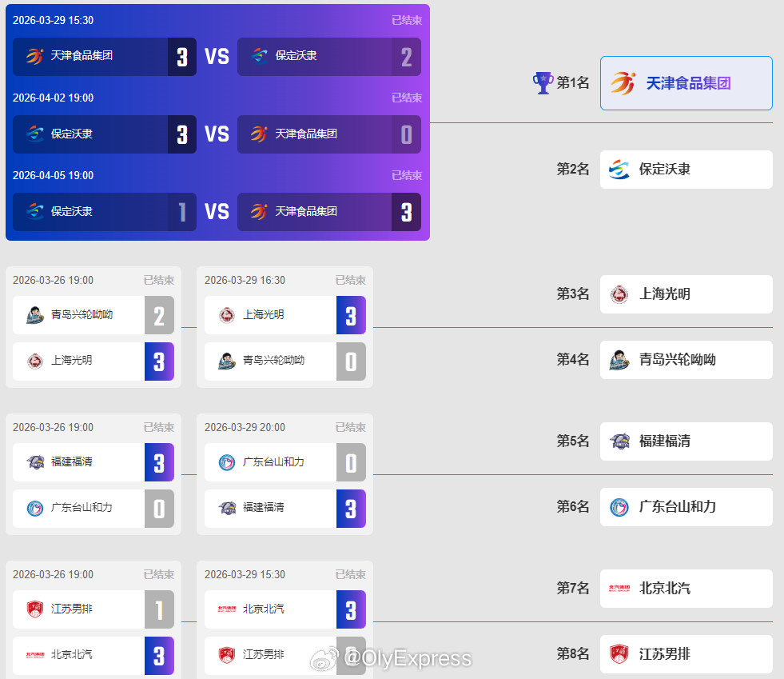This screenshot has width=784, height=679.
Task: Open the 保定沃隶 second place entry
Action: click(686, 170)
